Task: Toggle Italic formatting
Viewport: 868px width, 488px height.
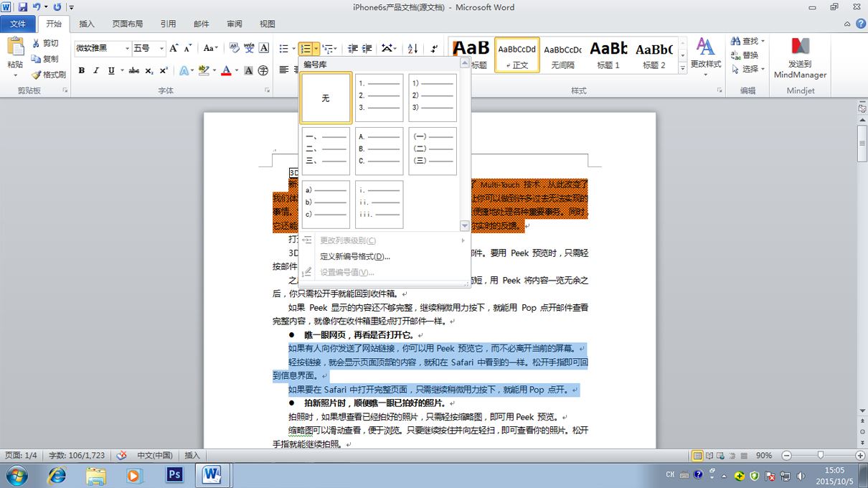Action: [96, 70]
